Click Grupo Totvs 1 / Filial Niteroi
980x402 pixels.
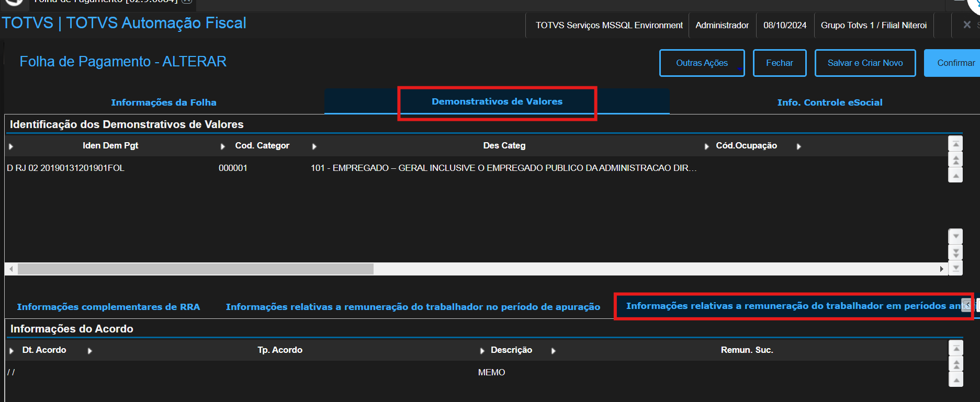pyautogui.click(x=874, y=25)
